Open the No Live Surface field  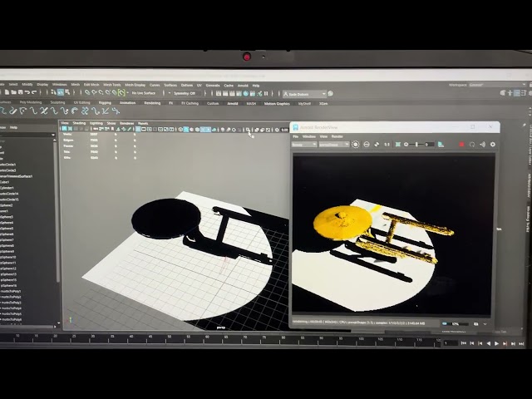144,93
